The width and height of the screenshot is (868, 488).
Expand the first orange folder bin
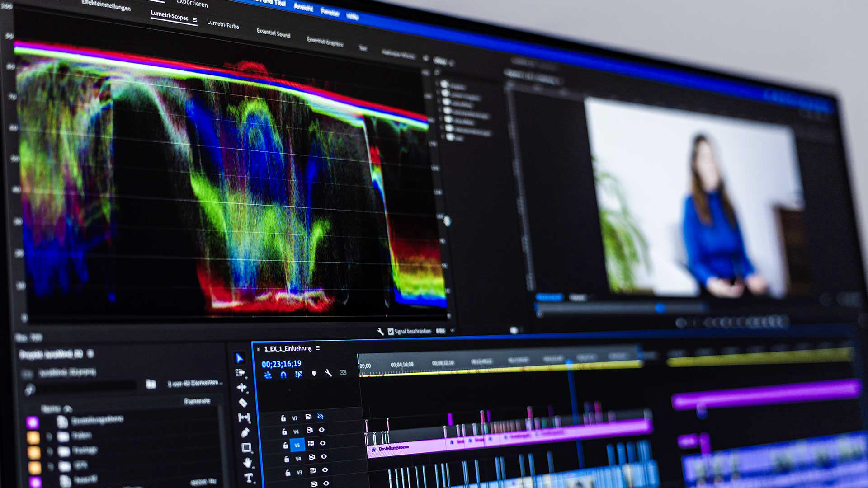click(x=48, y=436)
